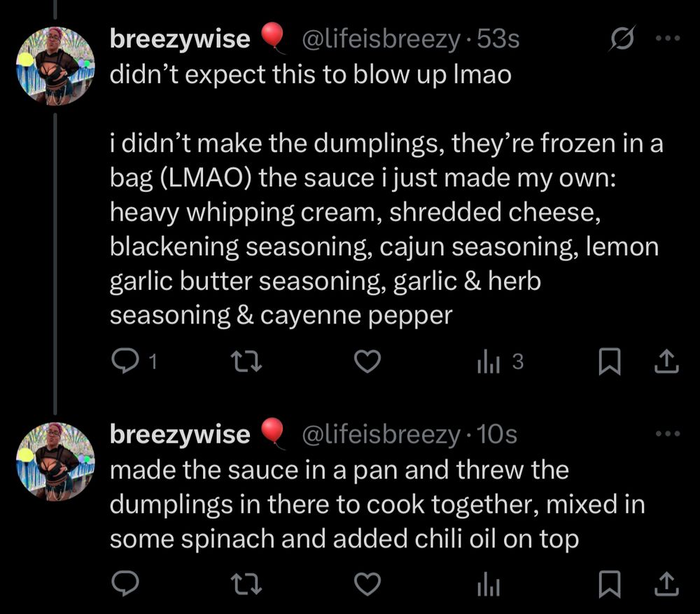700x614 pixels.
Task: Share the second tweet
Action: click(x=666, y=582)
